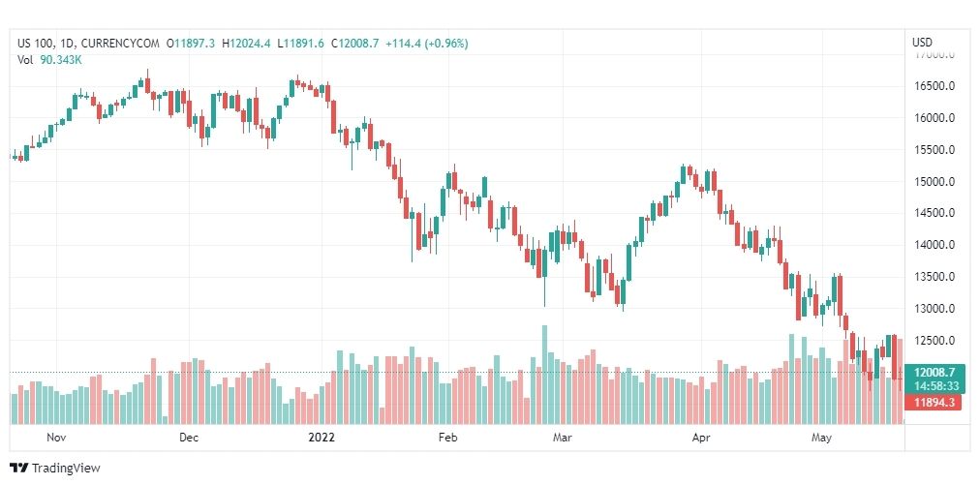Click the Feb label on time axis
The height and width of the screenshot is (485, 980).
tap(447, 438)
